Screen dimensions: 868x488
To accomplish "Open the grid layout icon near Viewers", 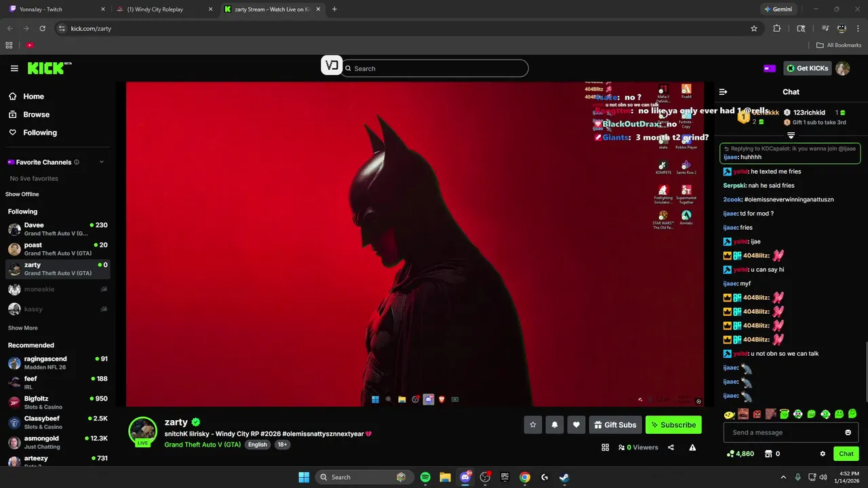I will click(x=605, y=447).
